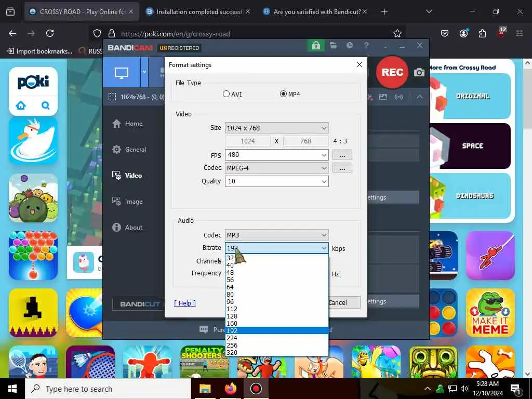This screenshot has height=399, width=532.
Task: Open the Firefox hamburger application menu
Action: (x=520, y=33)
